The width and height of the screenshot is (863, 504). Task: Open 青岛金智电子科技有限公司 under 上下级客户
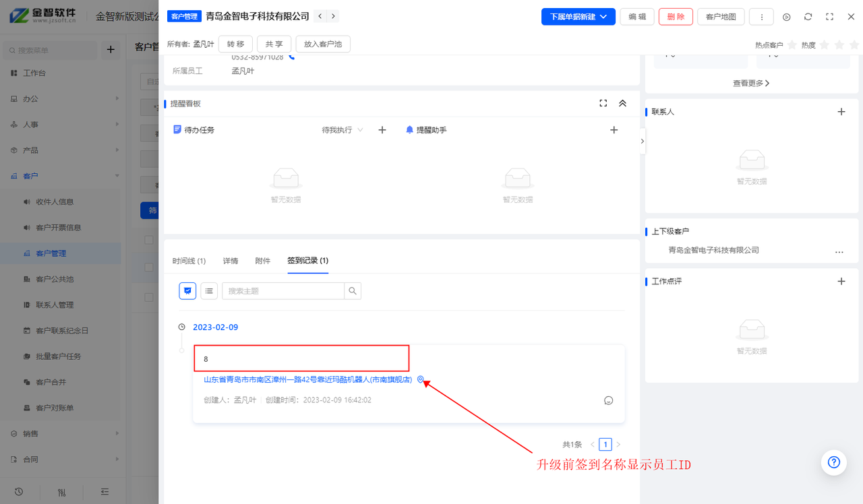714,251
